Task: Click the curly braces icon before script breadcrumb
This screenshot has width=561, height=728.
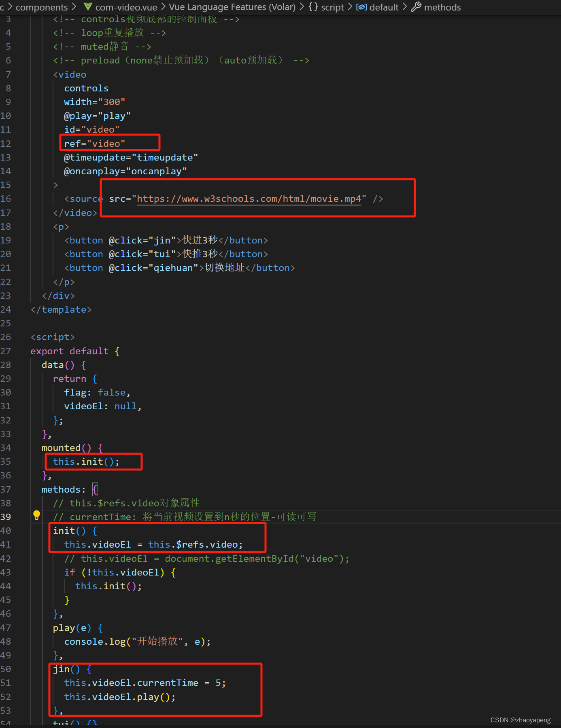Action: [x=313, y=7]
